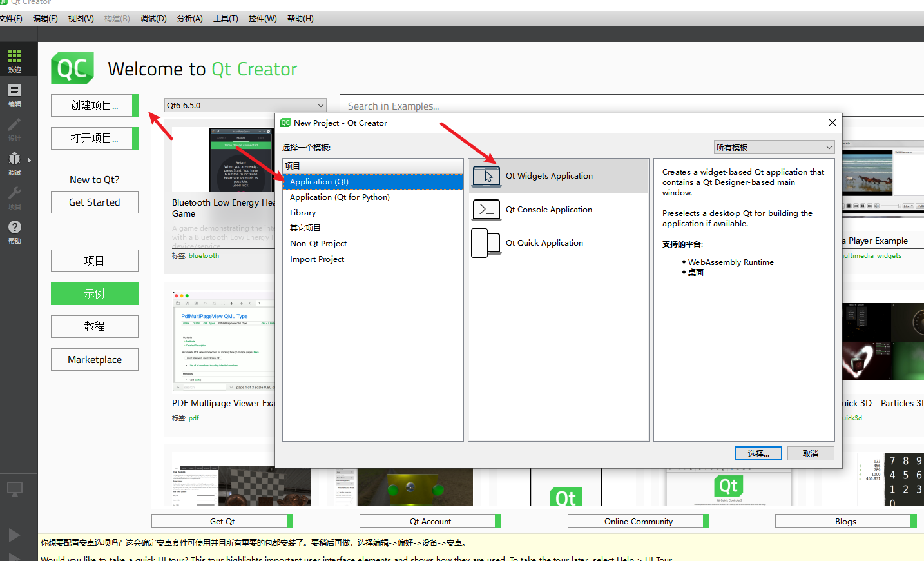Screen dimensions: 924x561
Task: Select the Design (设计) mode icon
Action: point(14,129)
